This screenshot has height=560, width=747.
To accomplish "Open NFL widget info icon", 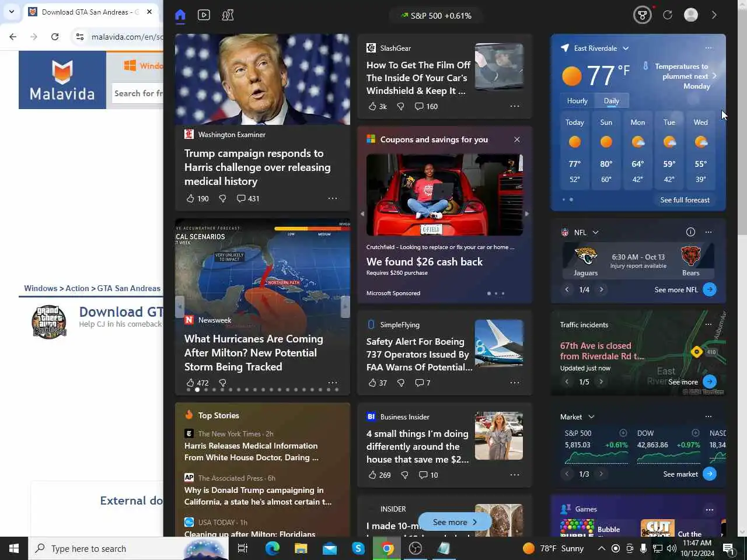I will 690,232.
